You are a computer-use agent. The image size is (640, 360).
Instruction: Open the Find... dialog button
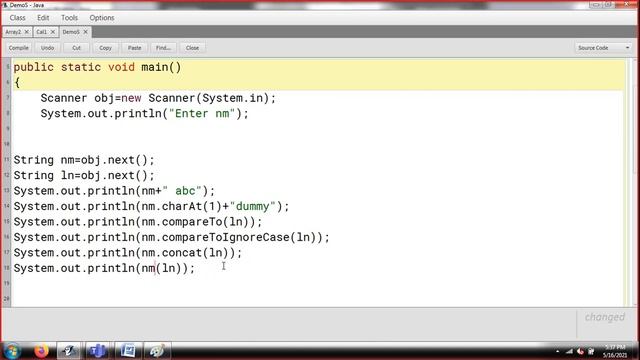(163, 48)
